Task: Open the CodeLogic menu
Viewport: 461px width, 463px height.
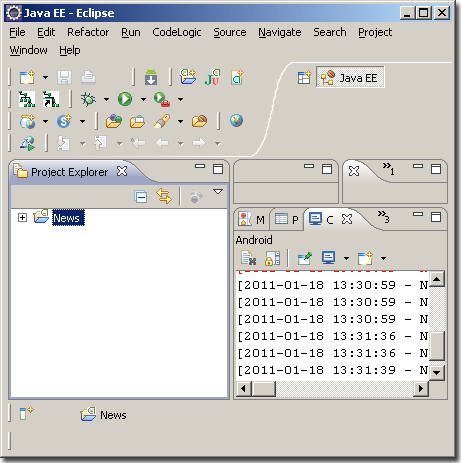Action: (177, 32)
